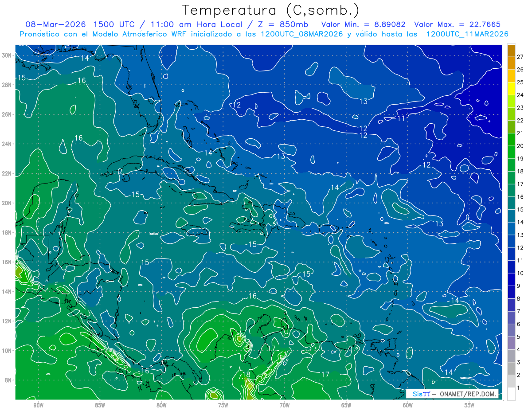Click the "30N" latitude axis label
The image size is (532, 411).
pos(7,55)
